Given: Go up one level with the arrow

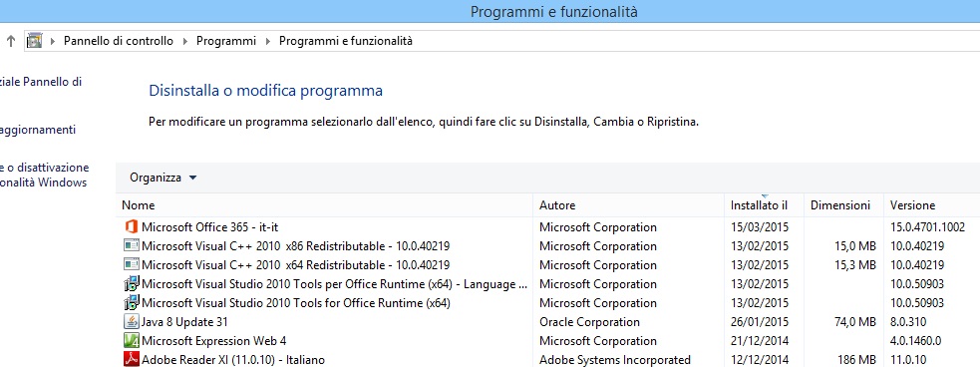Looking at the screenshot, I should coord(11,41).
